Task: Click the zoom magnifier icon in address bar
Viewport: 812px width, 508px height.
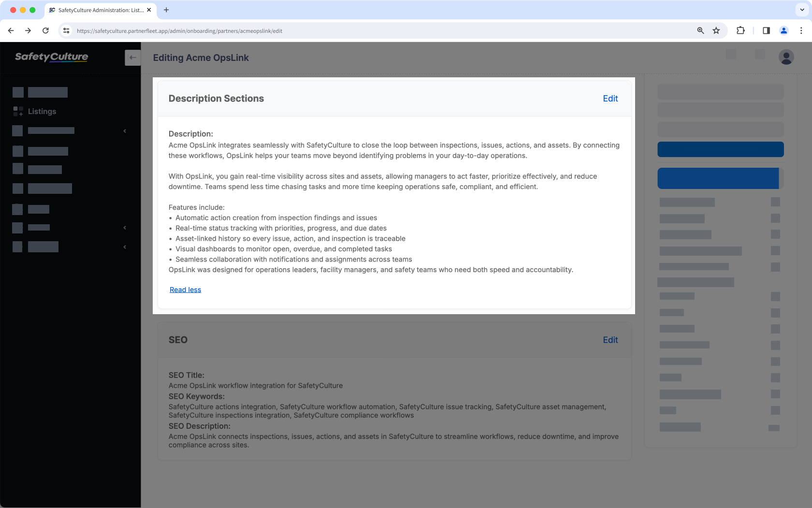Action: click(700, 30)
